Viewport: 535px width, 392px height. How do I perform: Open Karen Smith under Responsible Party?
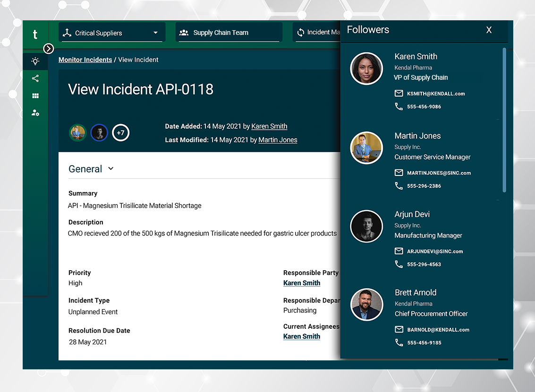point(302,283)
